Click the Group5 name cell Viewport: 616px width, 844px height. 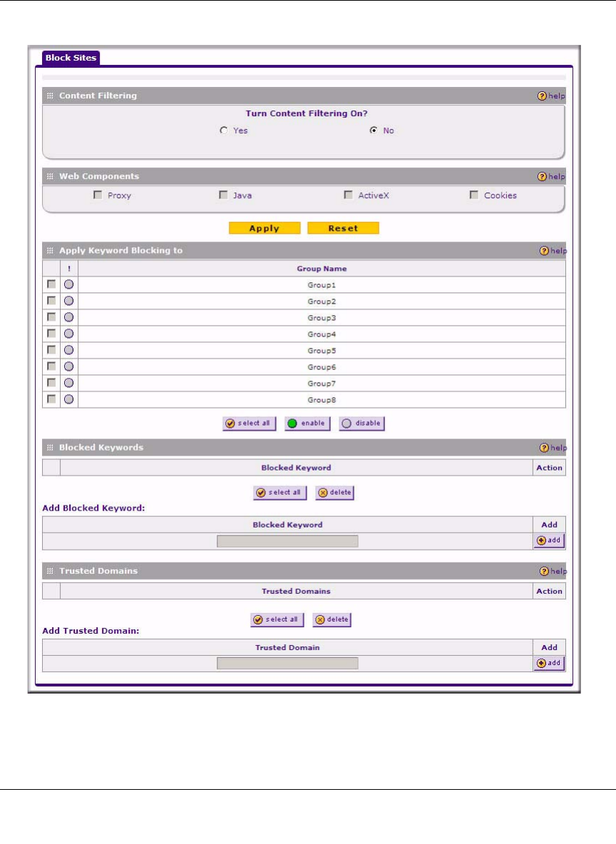click(322, 351)
